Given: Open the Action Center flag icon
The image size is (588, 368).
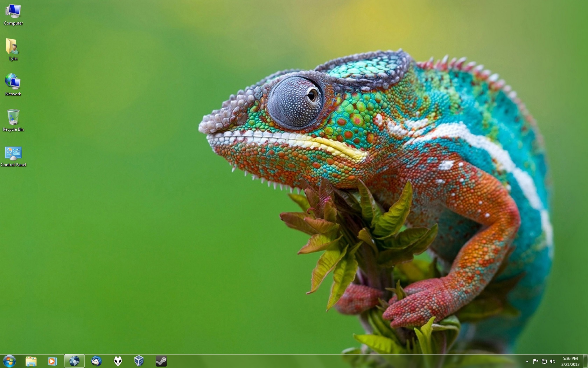Looking at the screenshot, I should (535, 361).
